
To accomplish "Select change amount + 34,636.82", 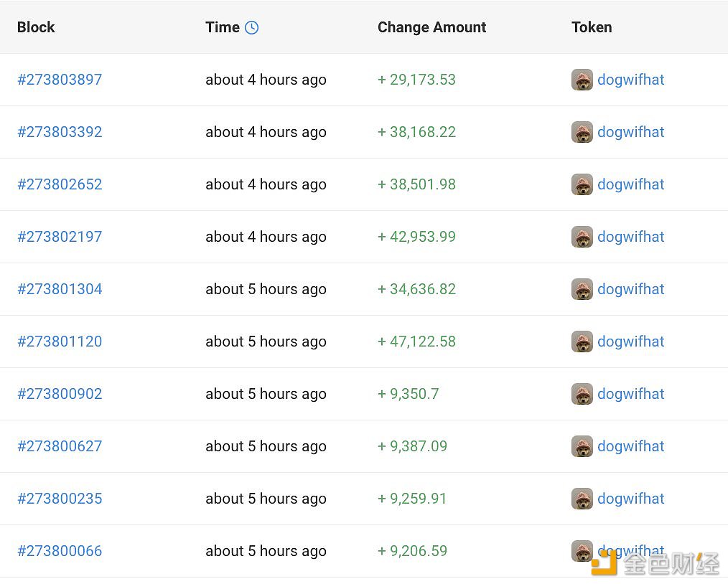I will point(417,289).
